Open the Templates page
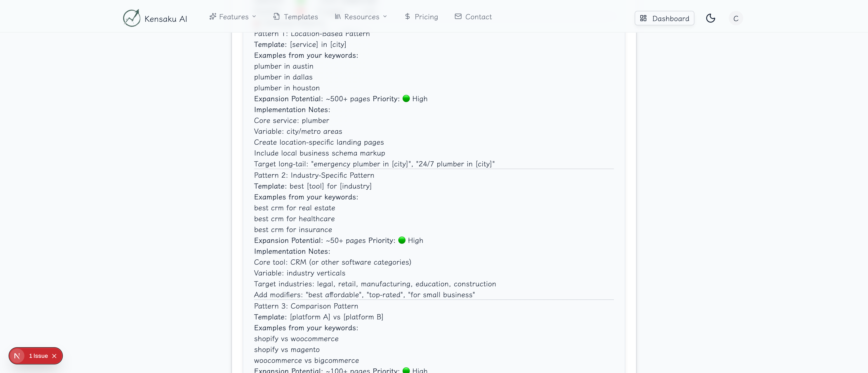Viewport: 868px width, 373px height. tap(301, 17)
